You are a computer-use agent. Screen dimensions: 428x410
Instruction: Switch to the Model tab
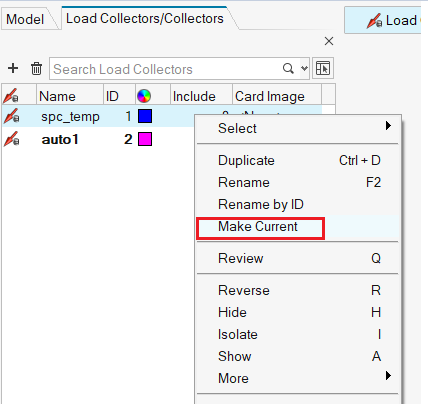[25, 19]
